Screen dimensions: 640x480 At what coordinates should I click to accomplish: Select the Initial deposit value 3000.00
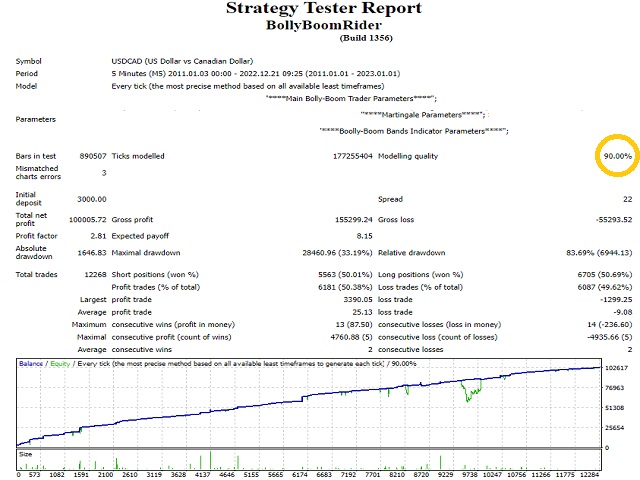point(92,199)
